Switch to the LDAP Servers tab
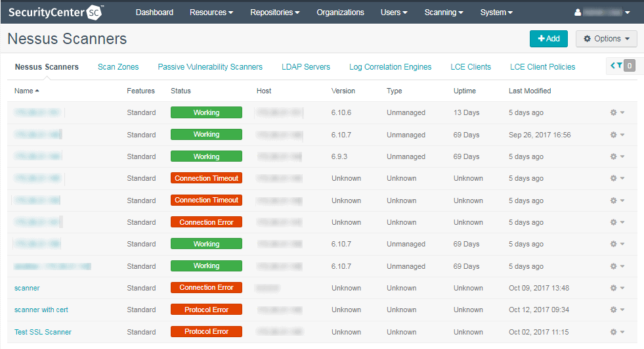The image size is (644, 349). (x=305, y=67)
